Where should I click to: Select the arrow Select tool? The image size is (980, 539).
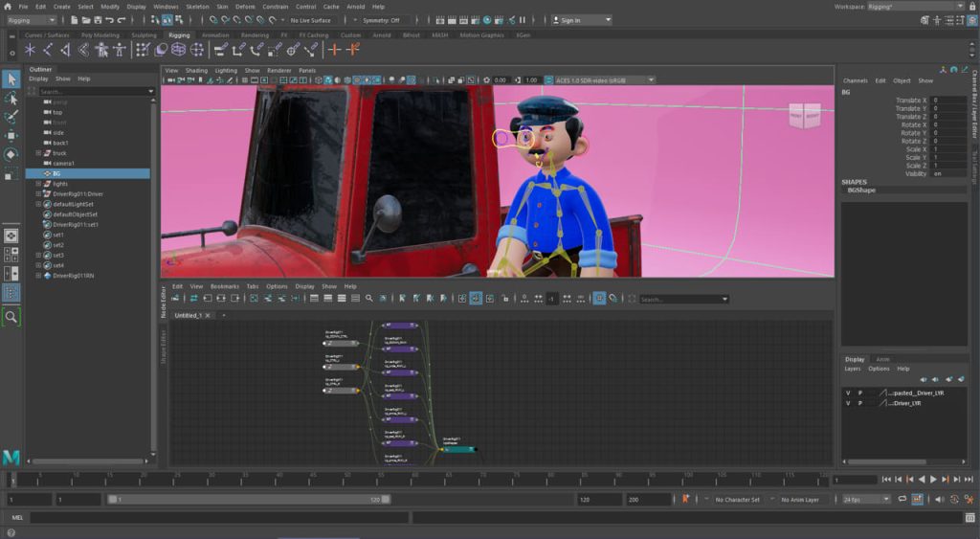click(x=11, y=79)
